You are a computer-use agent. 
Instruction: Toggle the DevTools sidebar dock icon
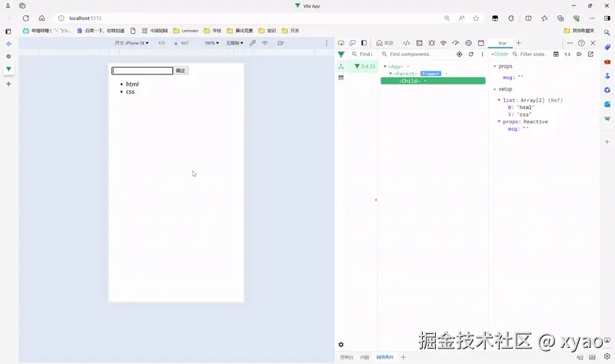pyautogui.click(x=364, y=43)
